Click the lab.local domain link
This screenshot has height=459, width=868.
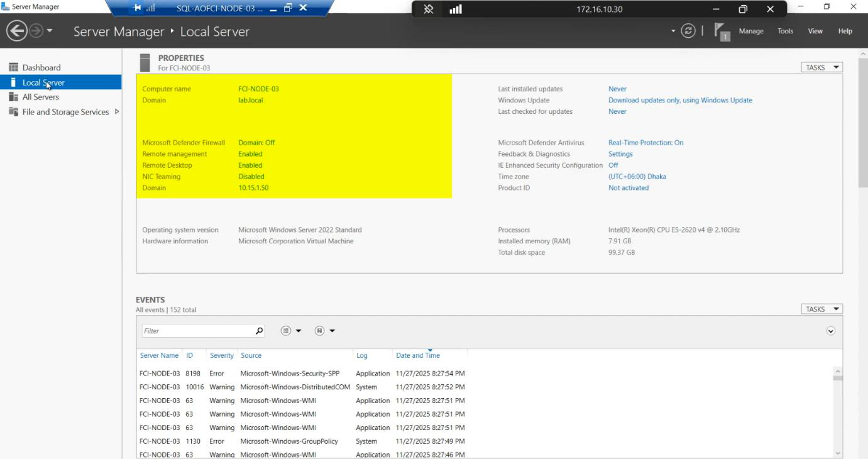251,100
